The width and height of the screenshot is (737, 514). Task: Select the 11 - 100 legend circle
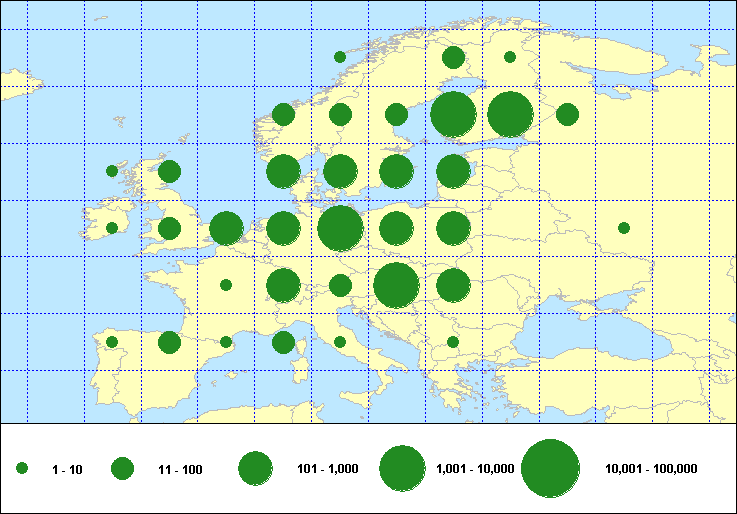[x=122, y=468]
